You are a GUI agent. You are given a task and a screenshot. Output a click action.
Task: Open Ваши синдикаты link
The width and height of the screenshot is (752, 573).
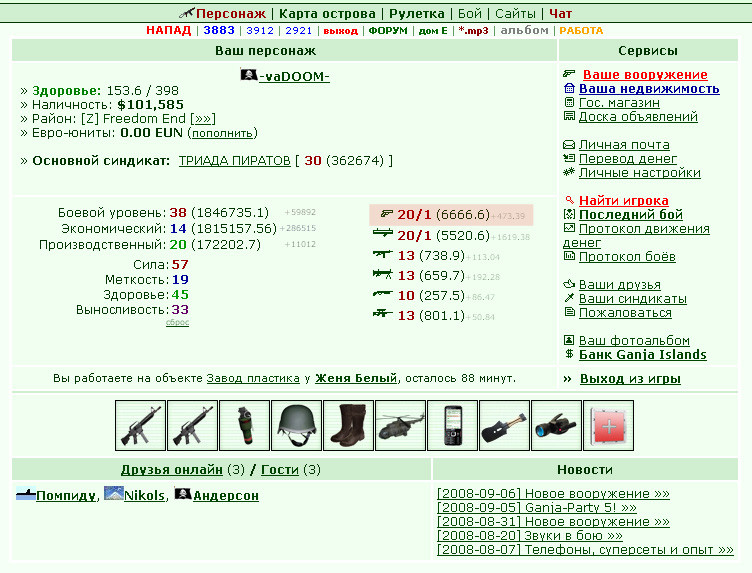(x=633, y=299)
